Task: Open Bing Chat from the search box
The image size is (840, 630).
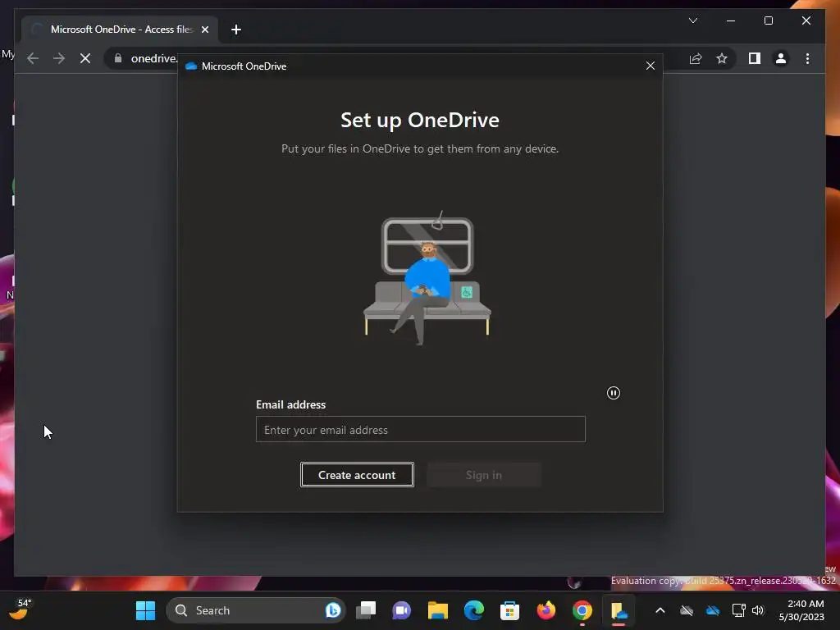Action: coord(333,610)
